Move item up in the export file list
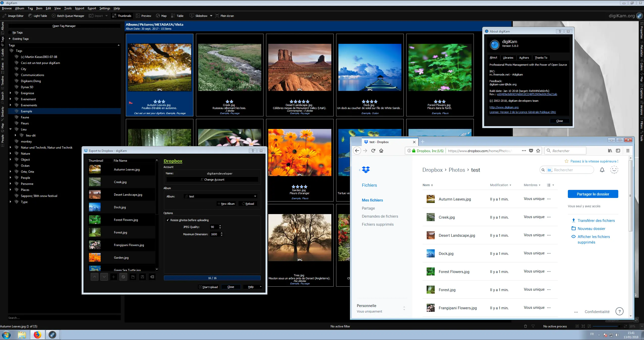Image resolution: width=644 pixels, height=340 pixels. pyautogui.click(x=95, y=277)
